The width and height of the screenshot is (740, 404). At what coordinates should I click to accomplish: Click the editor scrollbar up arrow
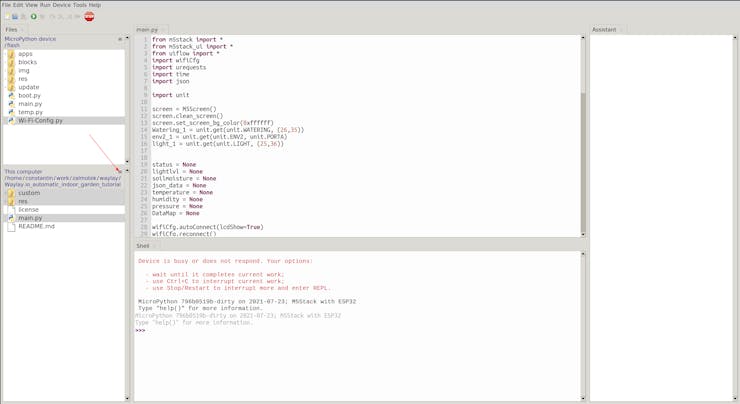point(583,38)
